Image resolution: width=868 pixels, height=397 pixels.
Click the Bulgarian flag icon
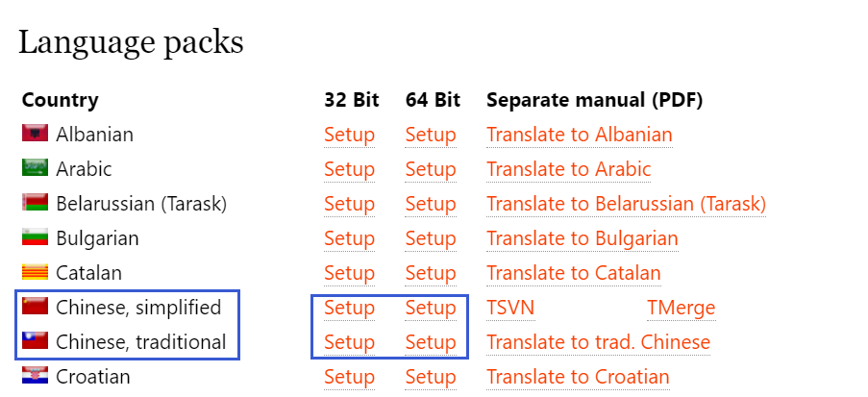(35, 237)
